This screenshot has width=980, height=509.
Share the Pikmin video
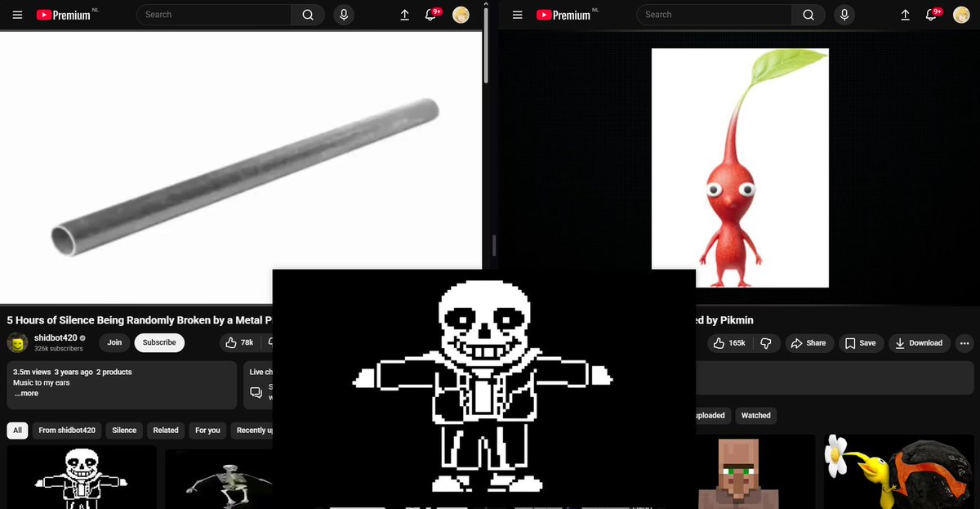coord(809,343)
